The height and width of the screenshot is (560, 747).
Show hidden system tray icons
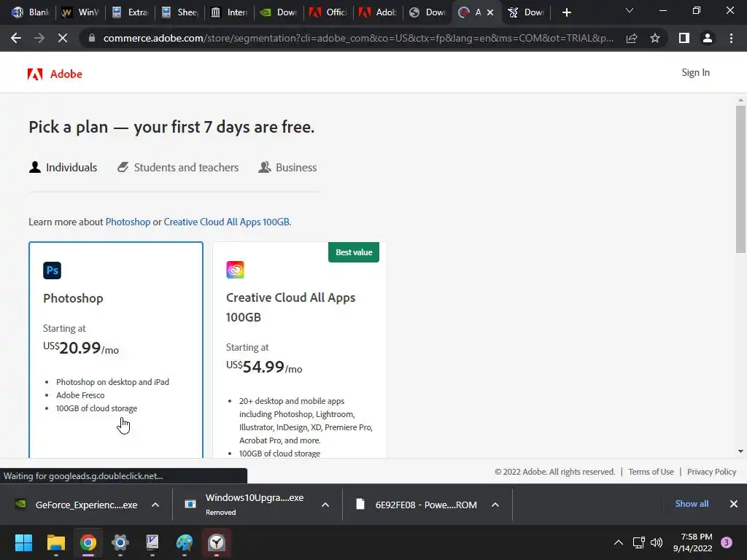tap(619, 542)
